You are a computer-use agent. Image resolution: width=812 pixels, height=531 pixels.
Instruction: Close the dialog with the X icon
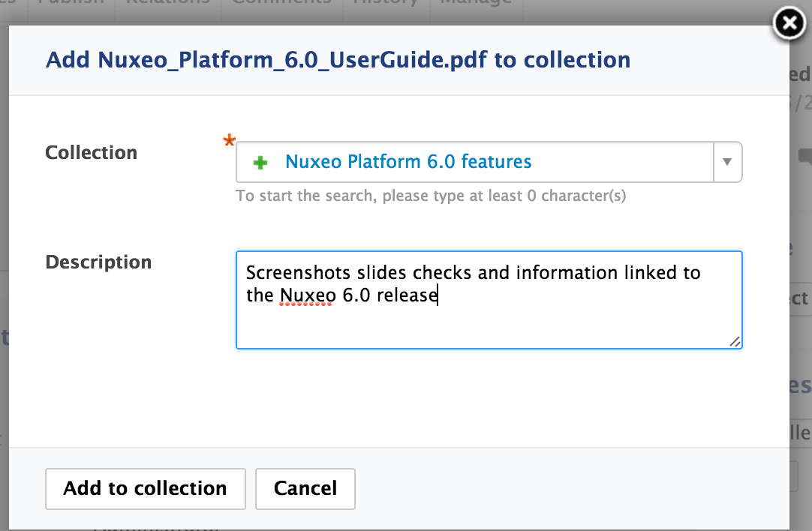pos(789,23)
